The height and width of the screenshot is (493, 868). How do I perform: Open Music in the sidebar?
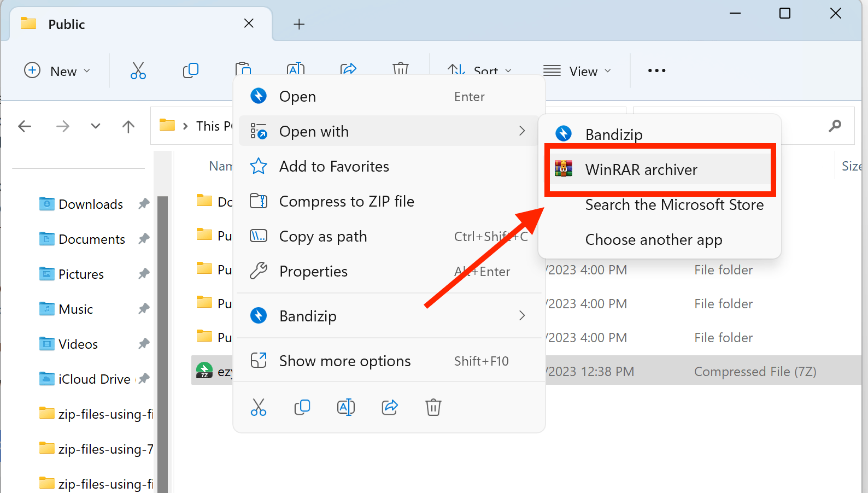(66, 309)
